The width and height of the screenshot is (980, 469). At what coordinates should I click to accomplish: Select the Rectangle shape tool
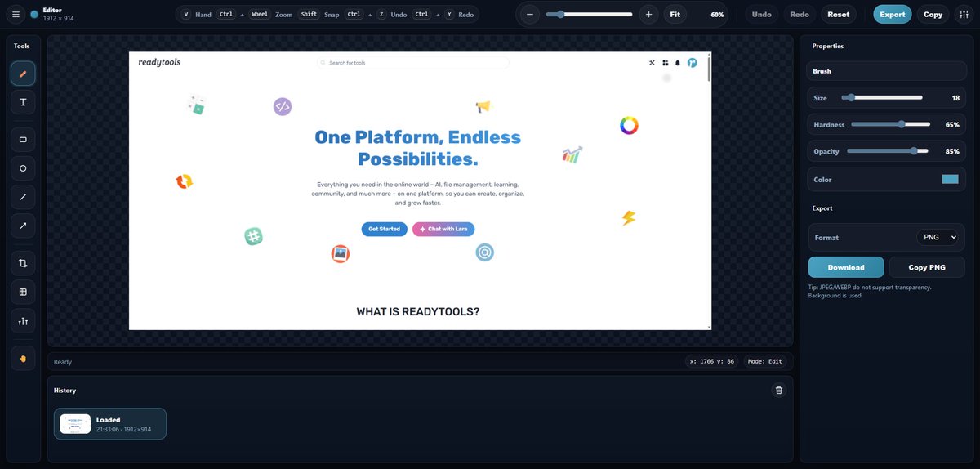(23, 140)
